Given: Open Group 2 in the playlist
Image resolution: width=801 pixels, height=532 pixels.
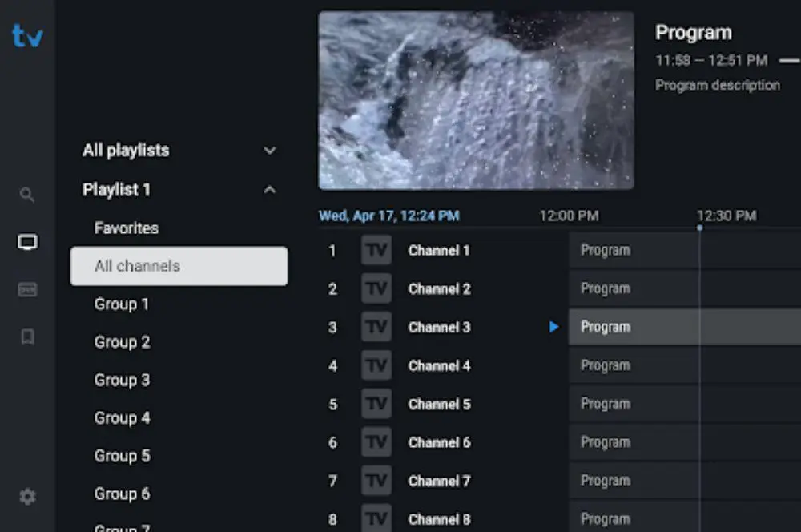Looking at the screenshot, I should pyautogui.click(x=122, y=342).
